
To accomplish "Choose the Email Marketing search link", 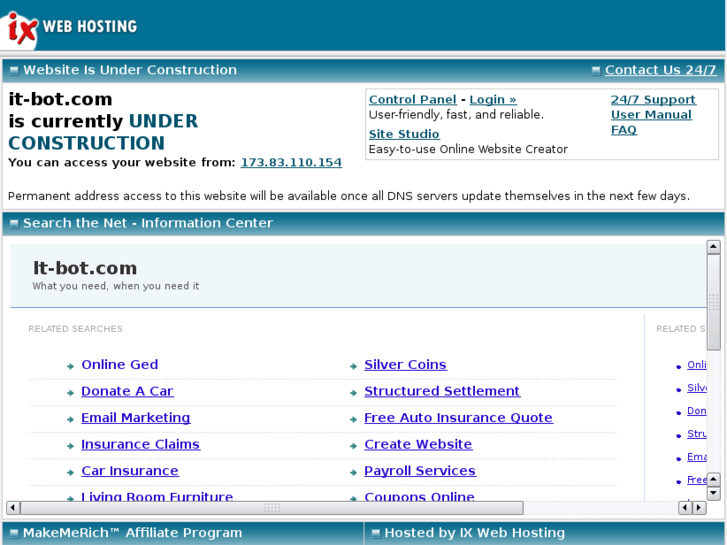I will tap(135, 417).
